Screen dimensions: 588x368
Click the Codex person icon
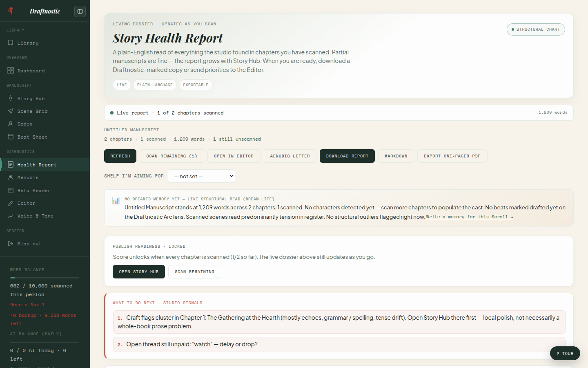tap(11, 123)
